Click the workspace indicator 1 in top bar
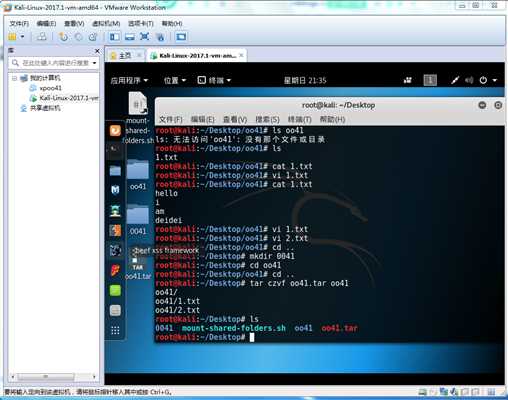Screen dimensions: 508x400 click(x=430, y=80)
